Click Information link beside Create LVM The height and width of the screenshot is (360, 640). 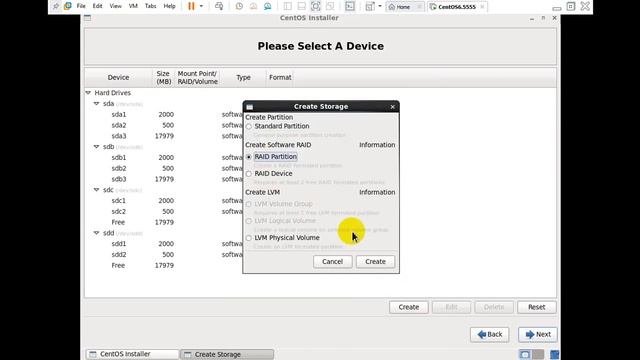[377, 192]
